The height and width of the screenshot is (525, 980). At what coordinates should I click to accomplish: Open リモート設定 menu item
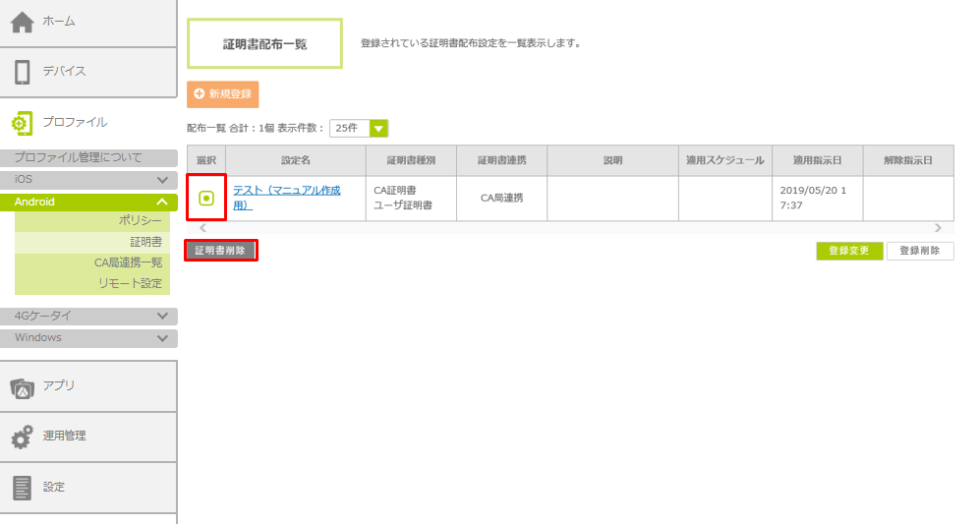pos(130,283)
